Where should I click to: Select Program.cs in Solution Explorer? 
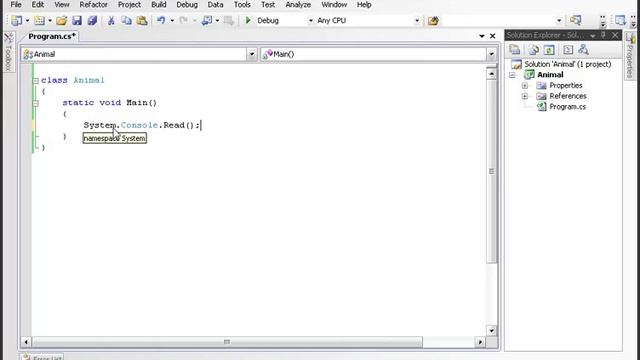click(567, 107)
